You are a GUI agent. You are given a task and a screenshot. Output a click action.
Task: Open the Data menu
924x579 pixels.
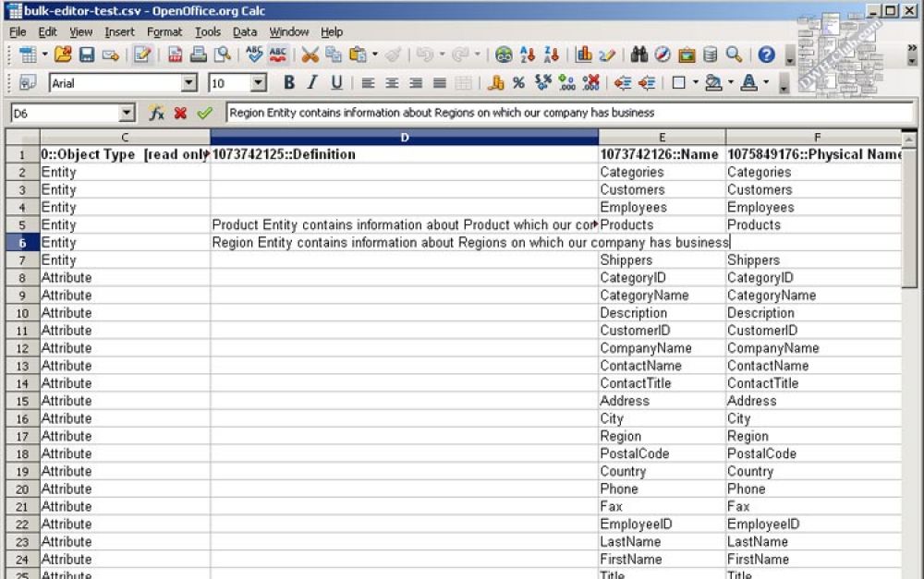click(245, 31)
